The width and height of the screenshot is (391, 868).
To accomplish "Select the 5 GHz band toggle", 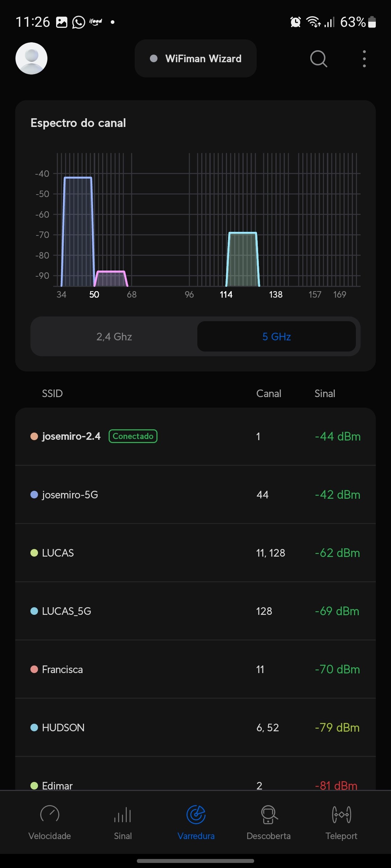I will pyautogui.click(x=277, y=337).
